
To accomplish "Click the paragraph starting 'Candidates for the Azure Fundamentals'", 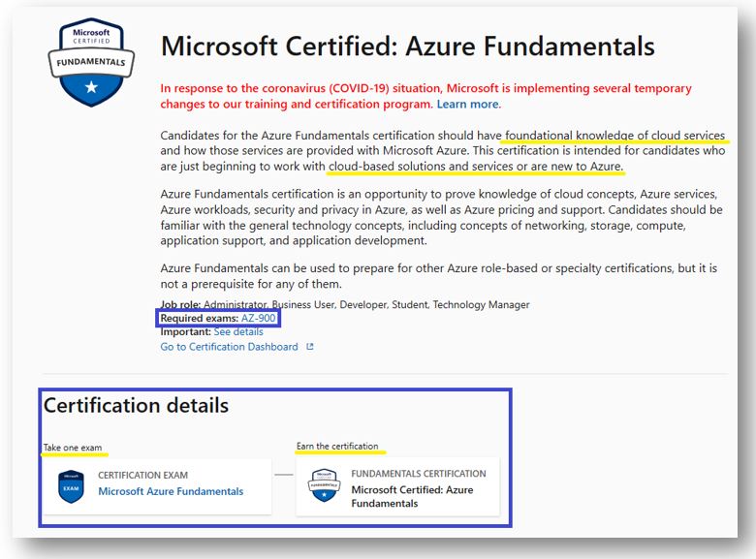I will [443, 151].
